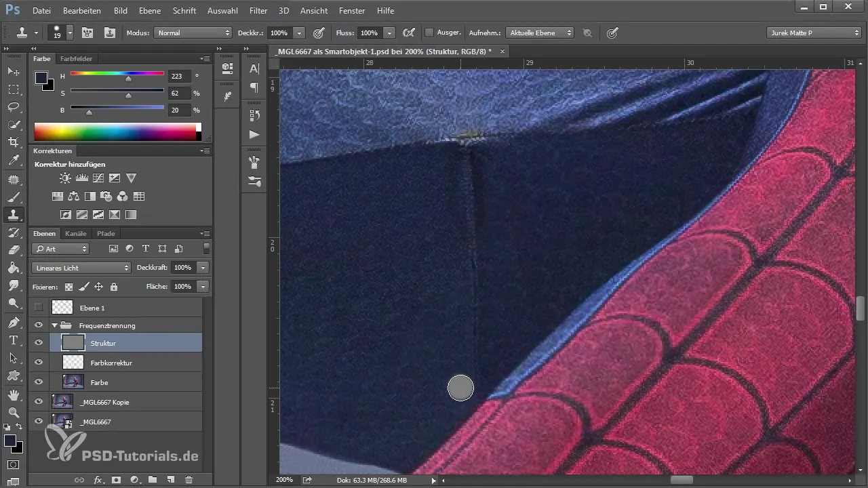Viewport: 868px width, 488px height.
Task: Open the Filter menu
Action: pos(258,11)
